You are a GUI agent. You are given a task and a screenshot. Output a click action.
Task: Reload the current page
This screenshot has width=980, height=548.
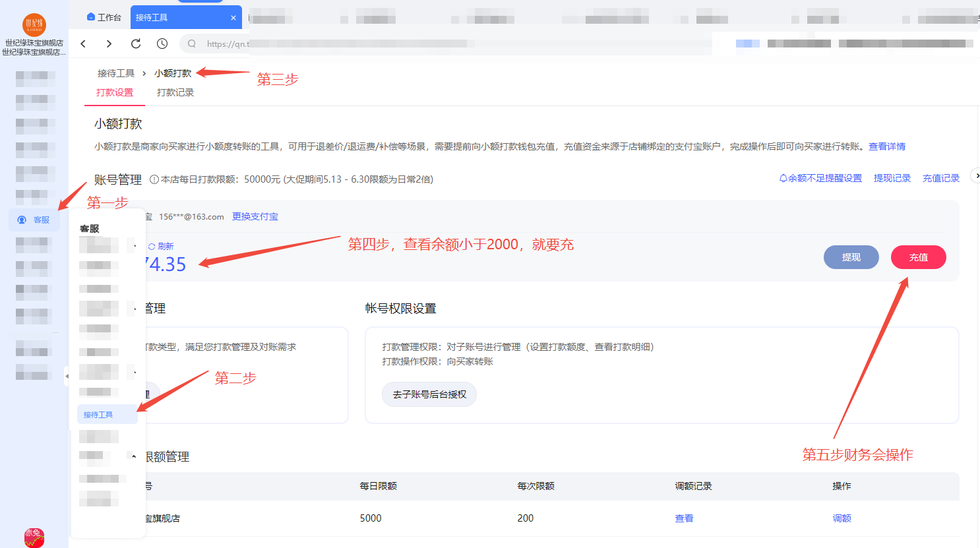pyautogui.click(x=136, y=44)
